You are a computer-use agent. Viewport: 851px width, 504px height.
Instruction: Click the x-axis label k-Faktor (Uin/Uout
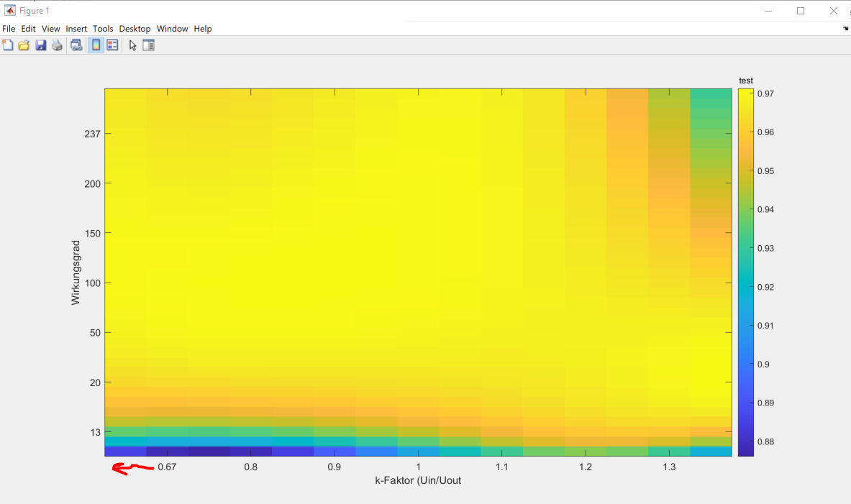[x=418, y=480]
